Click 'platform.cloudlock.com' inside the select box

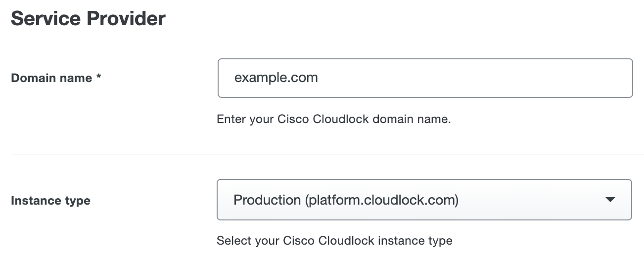click(381, 200)
